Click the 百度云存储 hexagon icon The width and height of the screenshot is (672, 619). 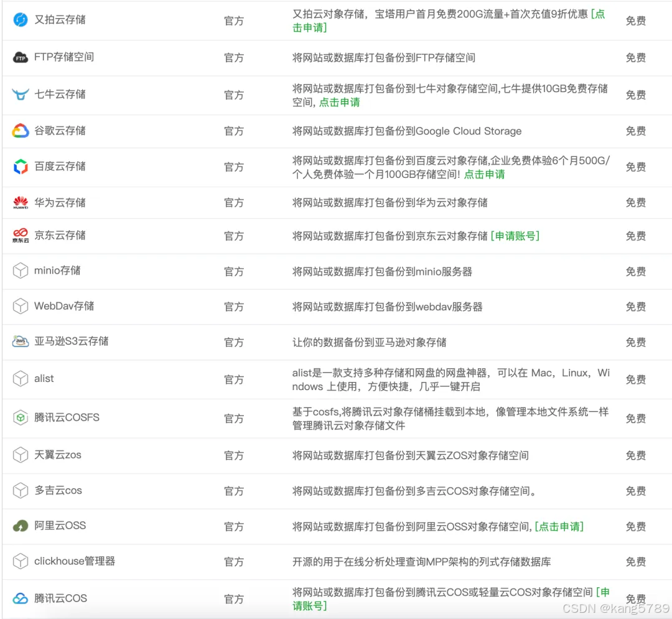click(x=20, y=167)
